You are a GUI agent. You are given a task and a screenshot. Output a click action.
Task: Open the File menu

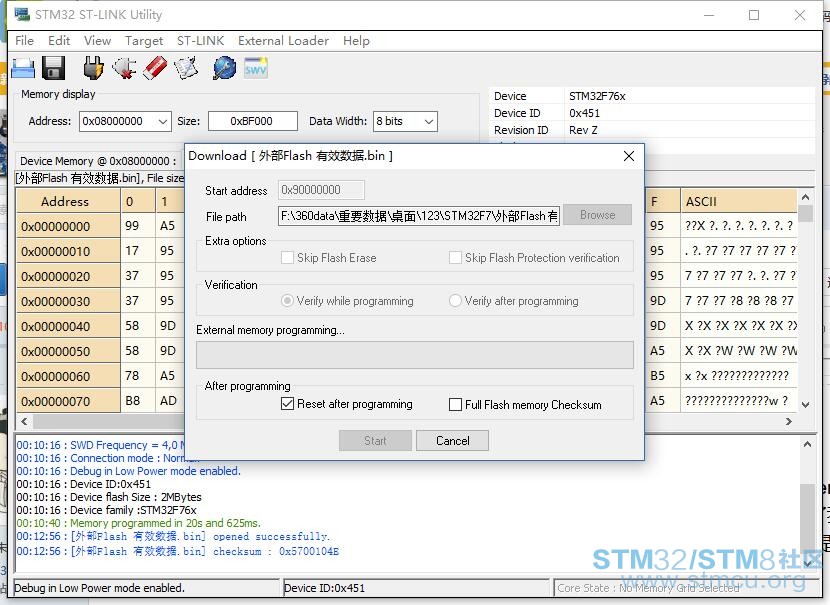[x=24, y=41]
